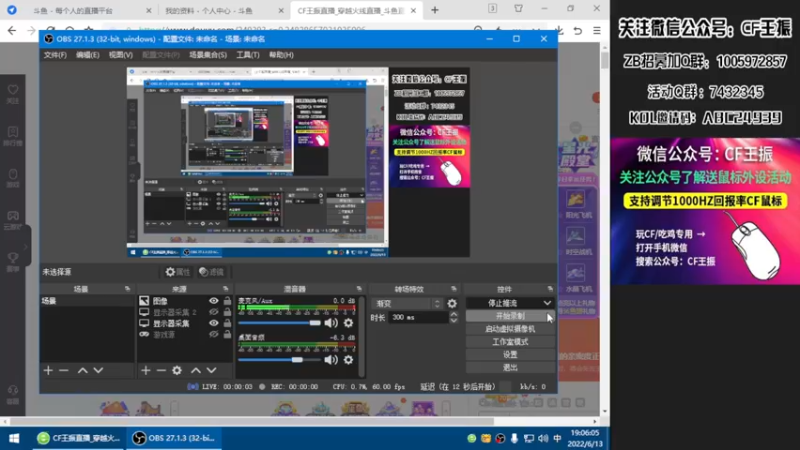Click the microphone icon in the system tray
The image size is (800, 450).
point(514,438)
